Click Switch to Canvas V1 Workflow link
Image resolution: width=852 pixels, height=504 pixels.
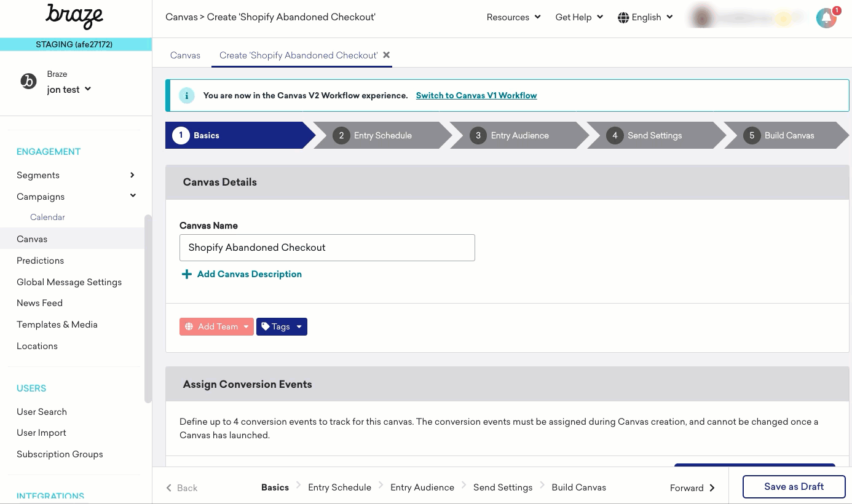tap(476, 95)
